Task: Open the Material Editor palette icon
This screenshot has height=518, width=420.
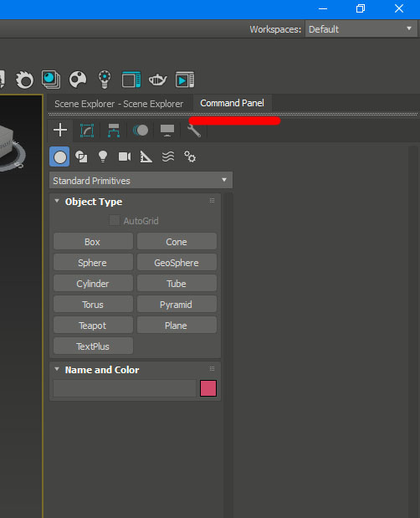Action: pos(78,79)
